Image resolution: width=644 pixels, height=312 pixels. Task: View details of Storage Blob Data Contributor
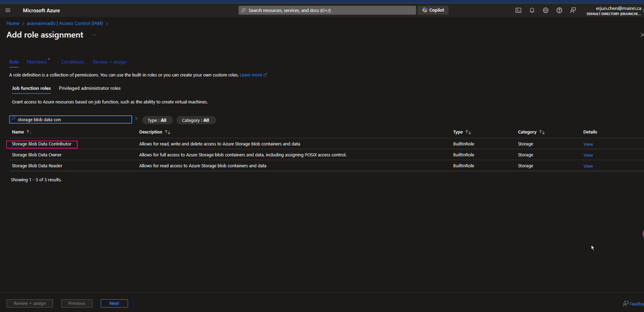pyautogui.click(x=588, y=144)
